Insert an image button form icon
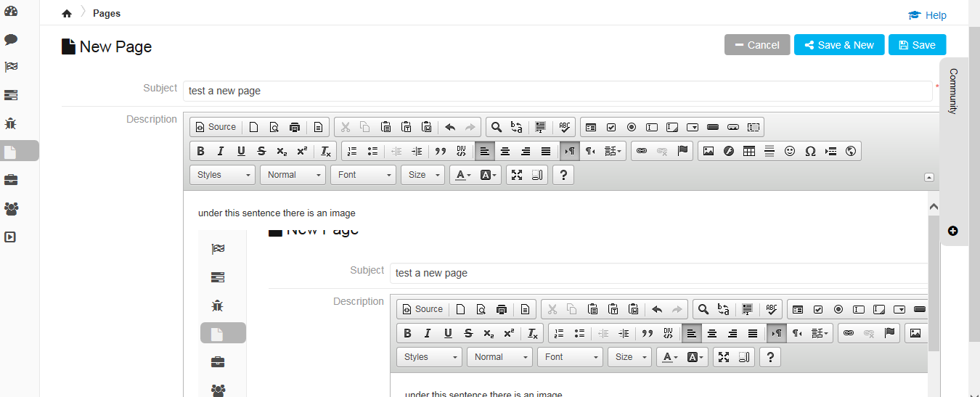Image resolution: width=980 pixels, height=397 pixels. coord(733,127)
